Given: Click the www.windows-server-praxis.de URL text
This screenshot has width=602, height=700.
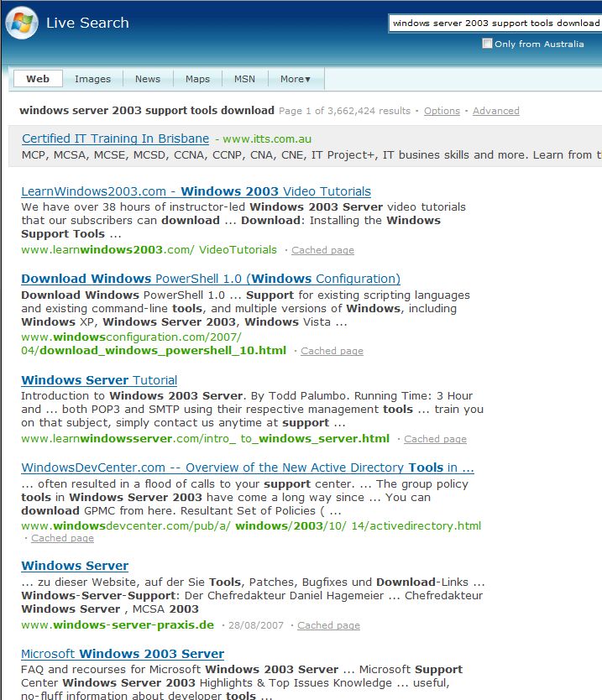Looking at the screenshot, I should [118, 625].
